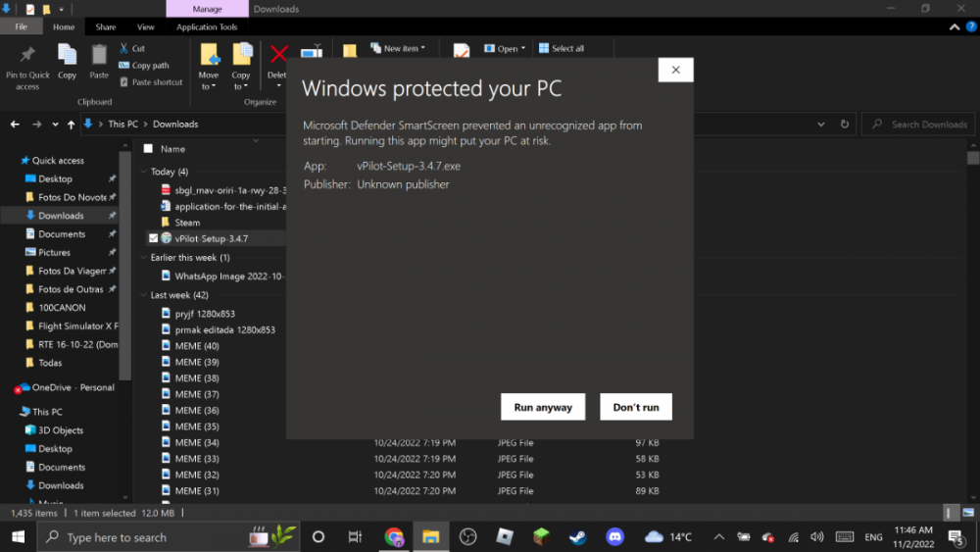This screenshot has height=552, width=980.
Task: Switch to the View ribbon tab
Action: coord(145,27)
